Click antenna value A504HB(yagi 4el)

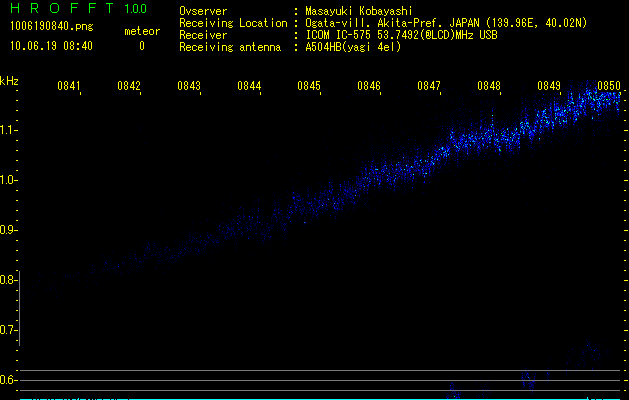pos(353,47)
